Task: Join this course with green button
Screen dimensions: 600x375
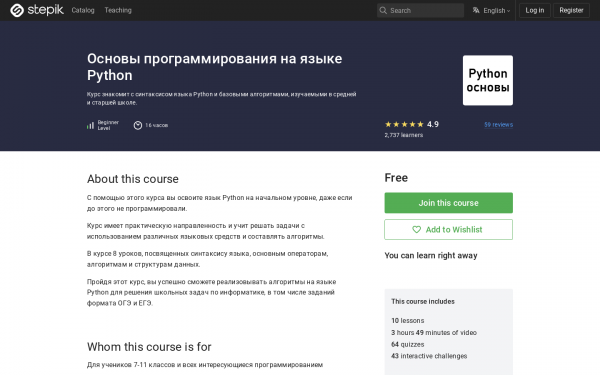Action: point(448,203)
